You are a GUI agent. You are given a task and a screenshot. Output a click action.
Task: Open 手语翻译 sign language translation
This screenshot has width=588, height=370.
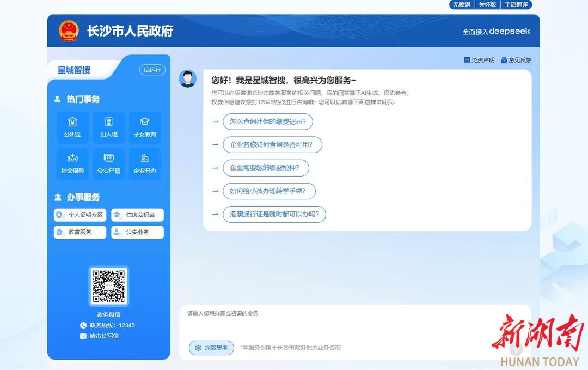click(x=516, y=4)
